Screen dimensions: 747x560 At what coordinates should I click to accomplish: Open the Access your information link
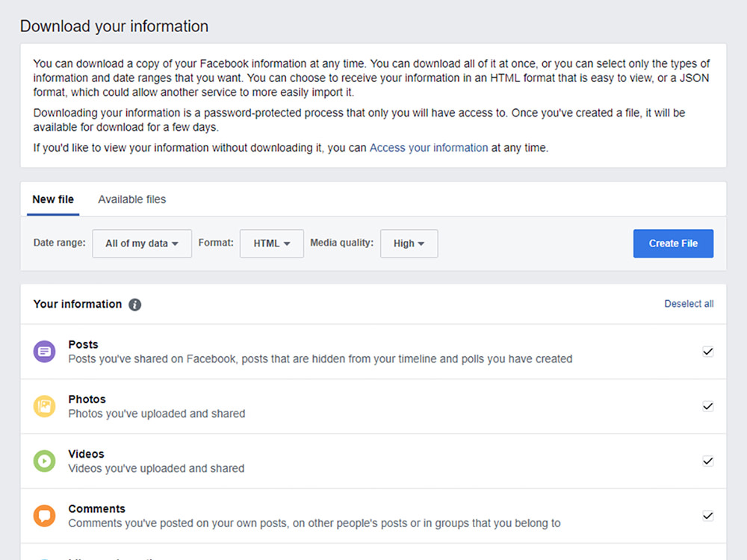pos(428,147)
